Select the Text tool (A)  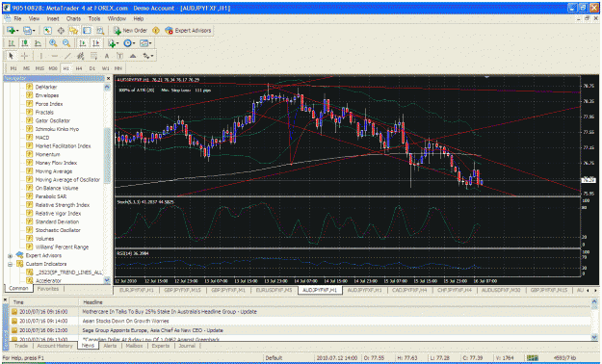pyautogui.click(x=107, y=56)
